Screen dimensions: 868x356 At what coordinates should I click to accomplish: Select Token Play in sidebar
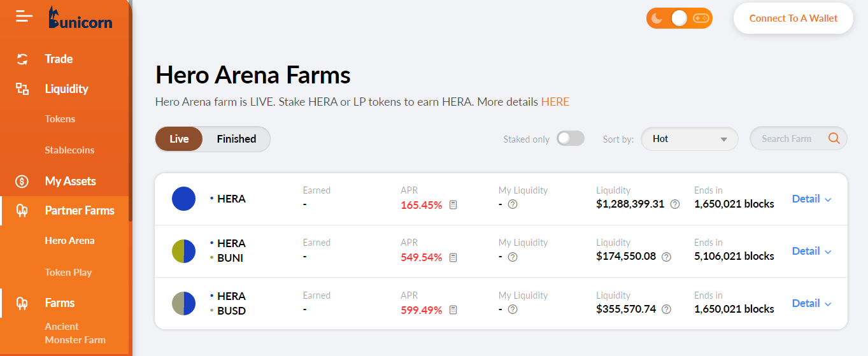click(x=68, y=272)
